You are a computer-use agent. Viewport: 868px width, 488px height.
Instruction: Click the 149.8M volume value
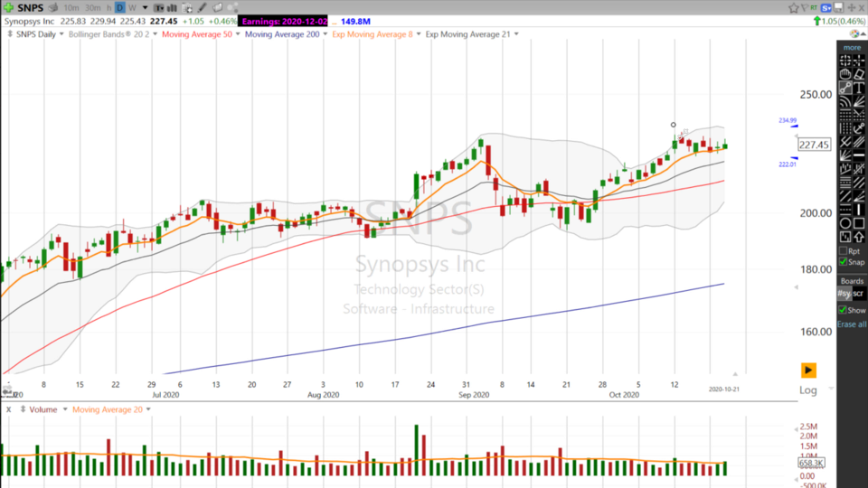[x=355, y=21]
